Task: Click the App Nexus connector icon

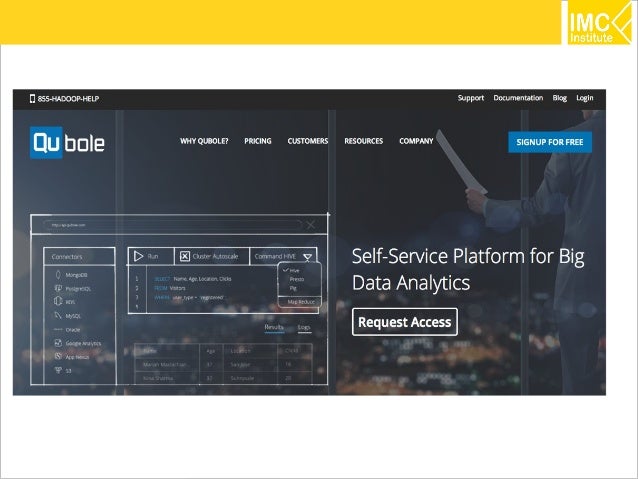Action: point(58,357)
